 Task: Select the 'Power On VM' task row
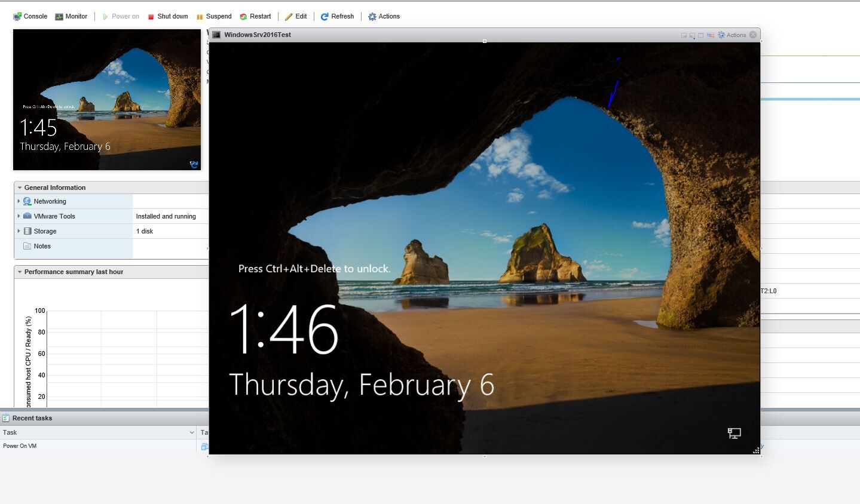coord(99,446)
